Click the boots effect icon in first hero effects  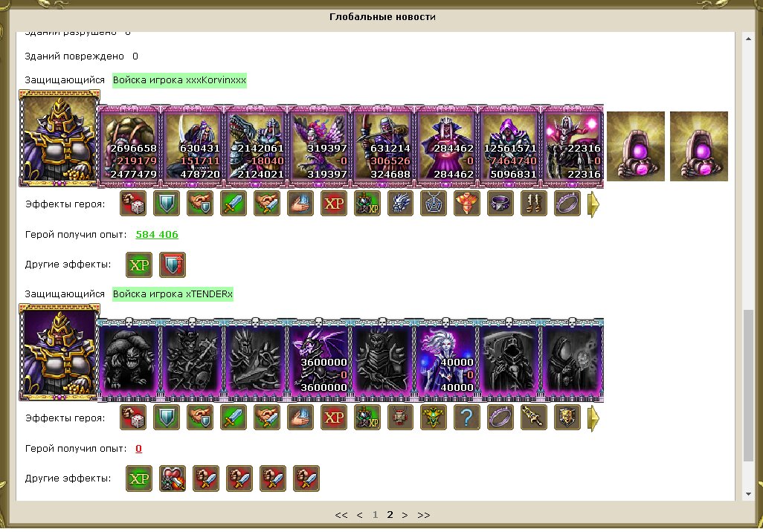click(x=534, y=204)
